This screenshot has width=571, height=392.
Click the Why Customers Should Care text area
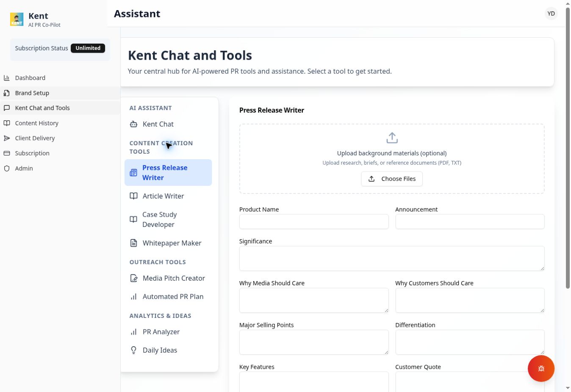(x=470, y=300)
